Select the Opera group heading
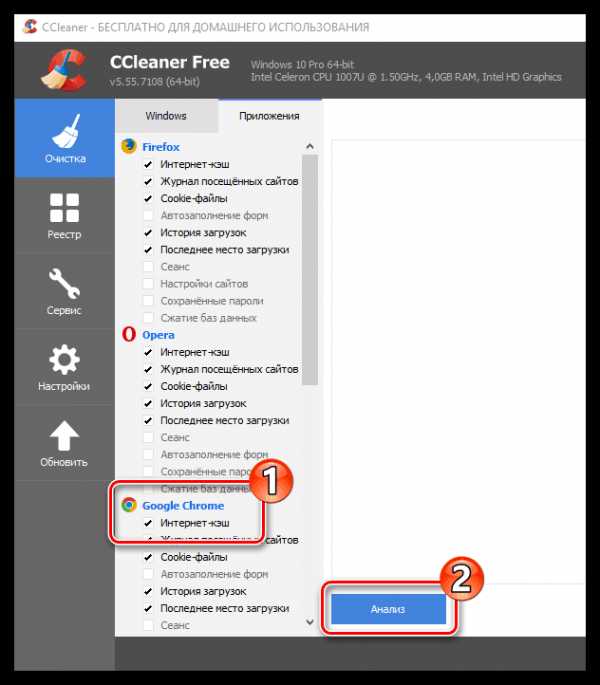 158,335
